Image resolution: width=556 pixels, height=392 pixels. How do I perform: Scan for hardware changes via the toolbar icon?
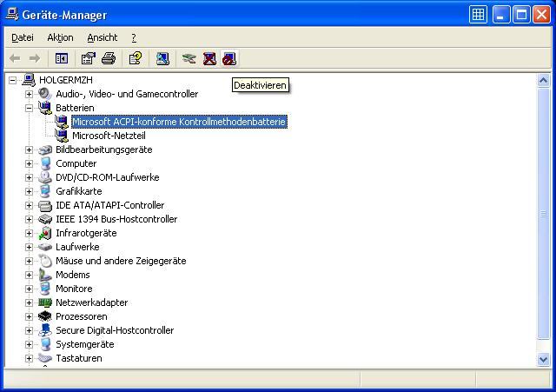click(x=162, y=58)
